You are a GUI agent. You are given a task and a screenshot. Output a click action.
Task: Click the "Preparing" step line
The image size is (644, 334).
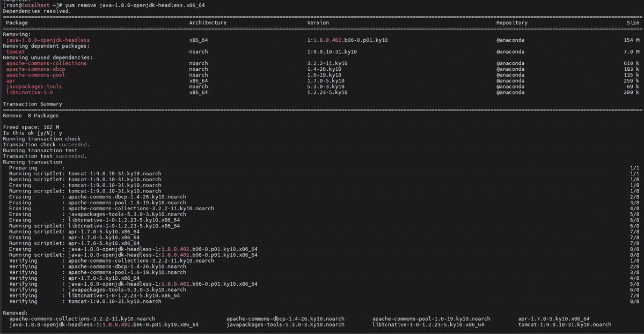pyautogui.click(x=23, y=168)
